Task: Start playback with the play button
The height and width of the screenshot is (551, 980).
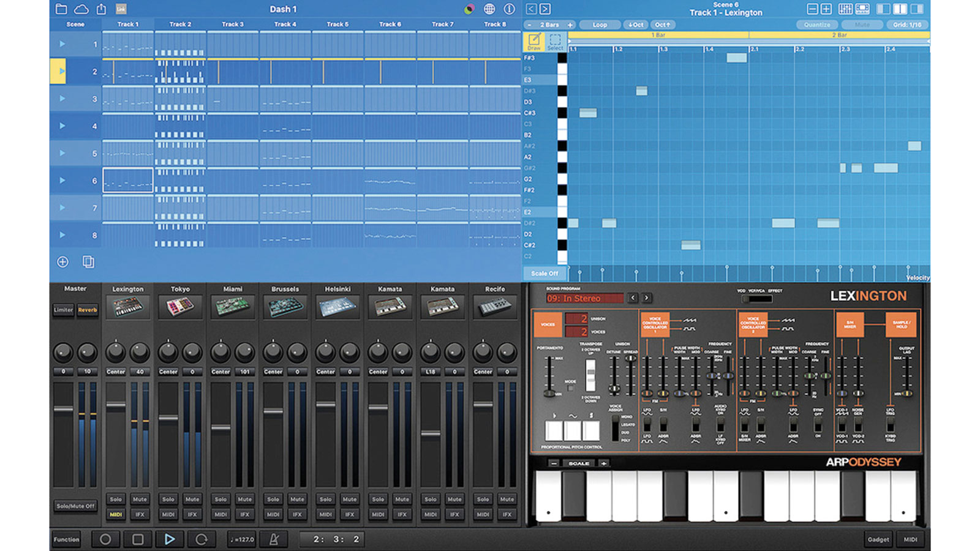Action: 170,539
